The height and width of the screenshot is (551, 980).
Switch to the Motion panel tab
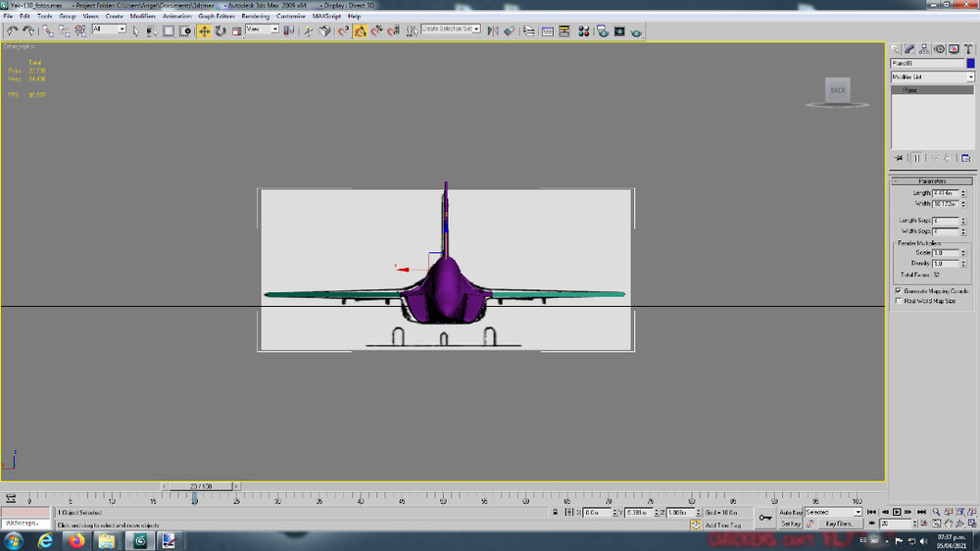point(939,49)
